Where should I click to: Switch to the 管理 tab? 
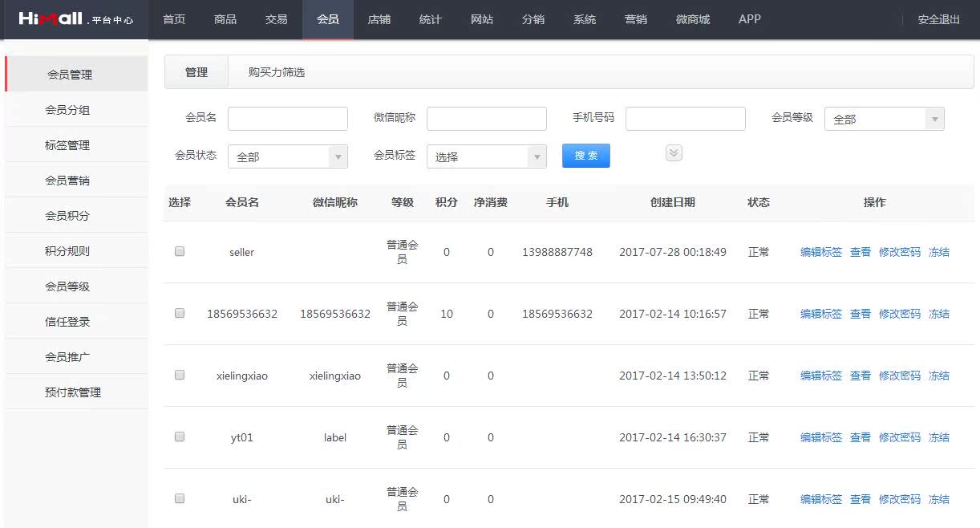pyautogui.click(x=196, y=71)
